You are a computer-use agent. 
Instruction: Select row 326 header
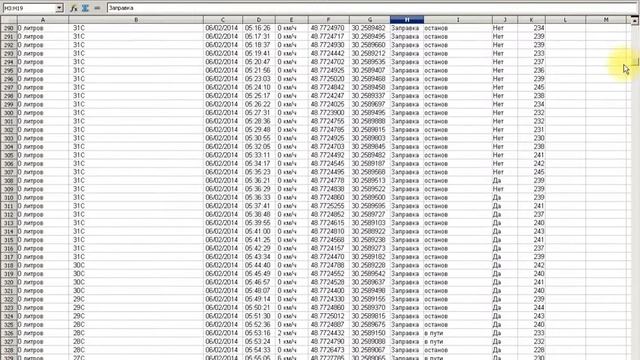coord(9,333)
